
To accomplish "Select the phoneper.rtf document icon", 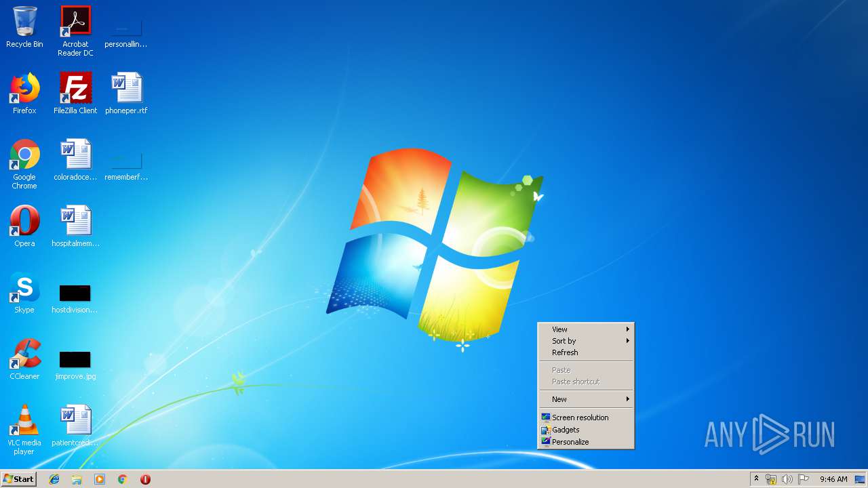I will tap(126, 94).
